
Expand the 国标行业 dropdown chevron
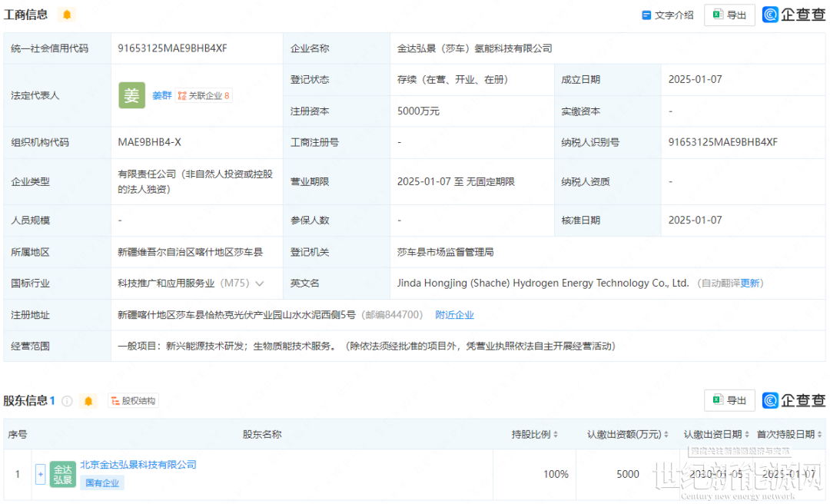[x=260, y=283]
